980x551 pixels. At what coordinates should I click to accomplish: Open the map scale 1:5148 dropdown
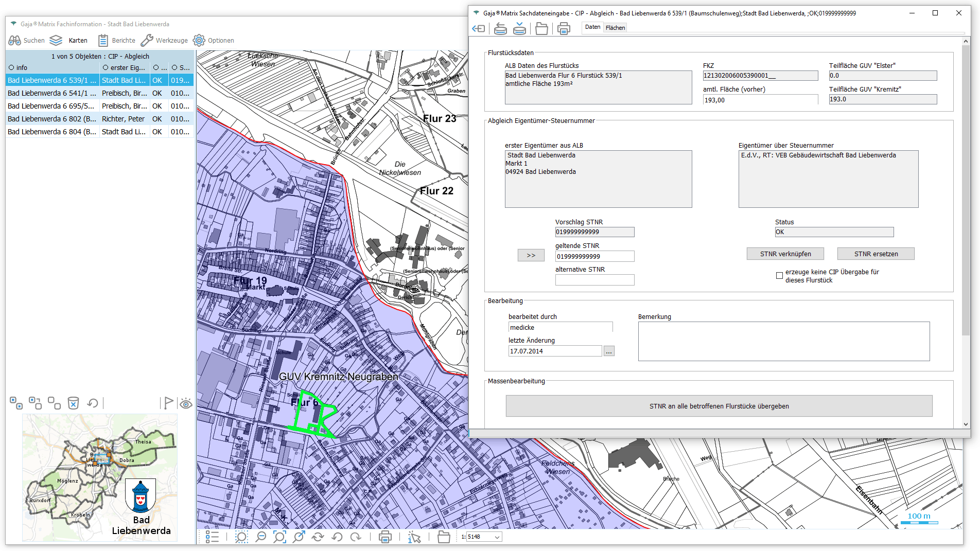pyautogui.click(x=497, y=537)
